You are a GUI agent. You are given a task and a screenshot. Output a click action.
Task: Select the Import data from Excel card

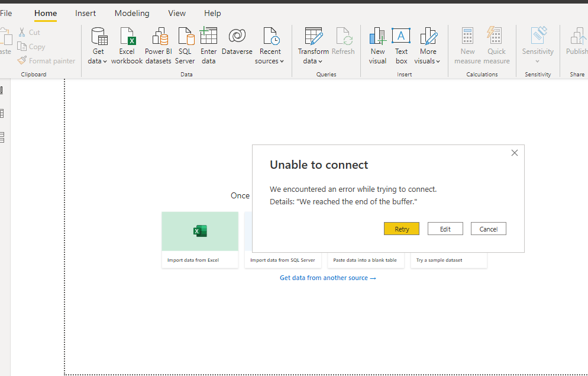(200, 240)
